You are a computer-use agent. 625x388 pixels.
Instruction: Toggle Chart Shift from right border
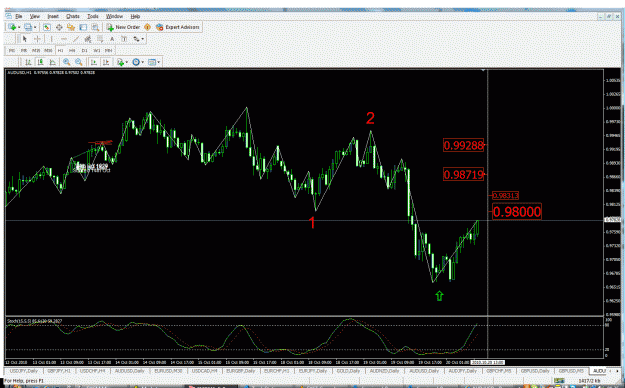pyautogui.click(x=106, y=62)
